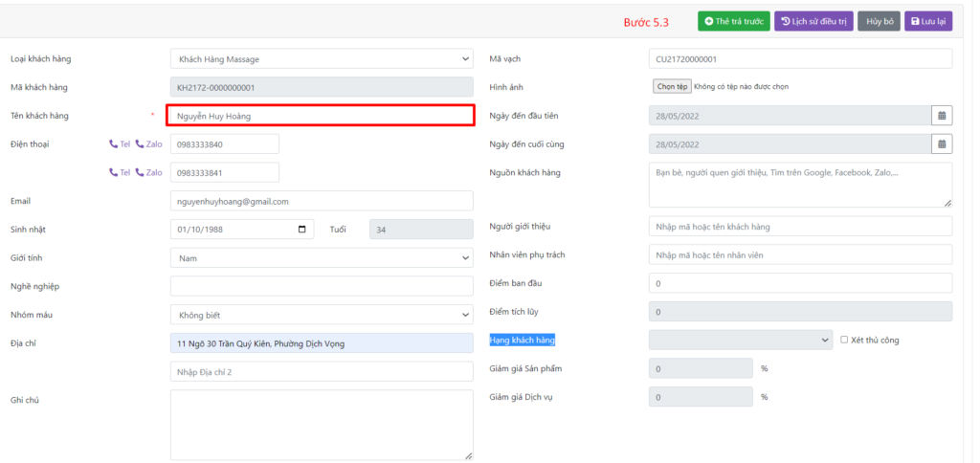Click the "Tên khách hàng" name field
980x463 pixels.
320,116
